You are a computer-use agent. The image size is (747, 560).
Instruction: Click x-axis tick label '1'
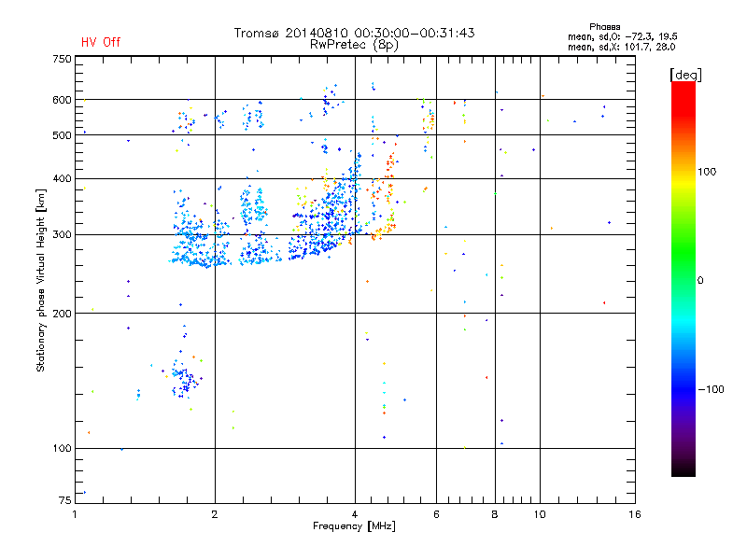point(75,514)
